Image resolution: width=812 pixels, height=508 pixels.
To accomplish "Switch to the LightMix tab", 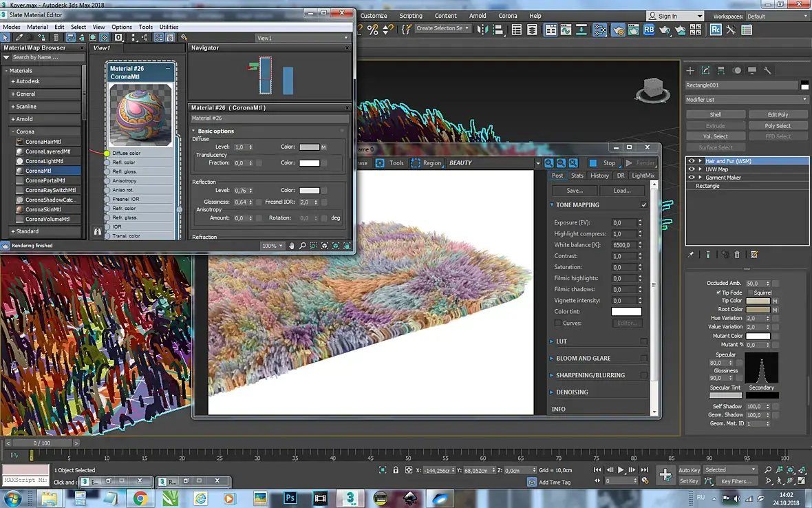I will click(643, 176).
